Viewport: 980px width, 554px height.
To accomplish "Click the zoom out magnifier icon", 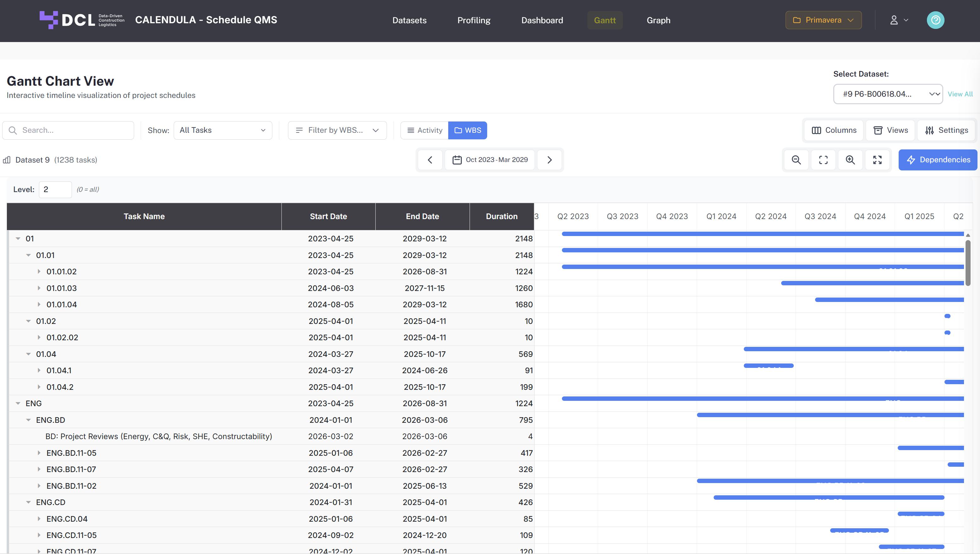I will point(796,160).
